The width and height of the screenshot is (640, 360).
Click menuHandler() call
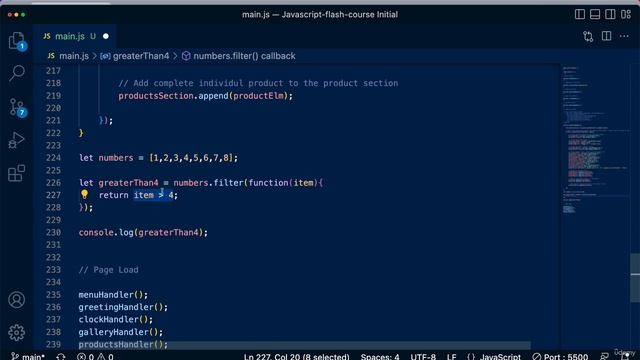coord(113,295)
